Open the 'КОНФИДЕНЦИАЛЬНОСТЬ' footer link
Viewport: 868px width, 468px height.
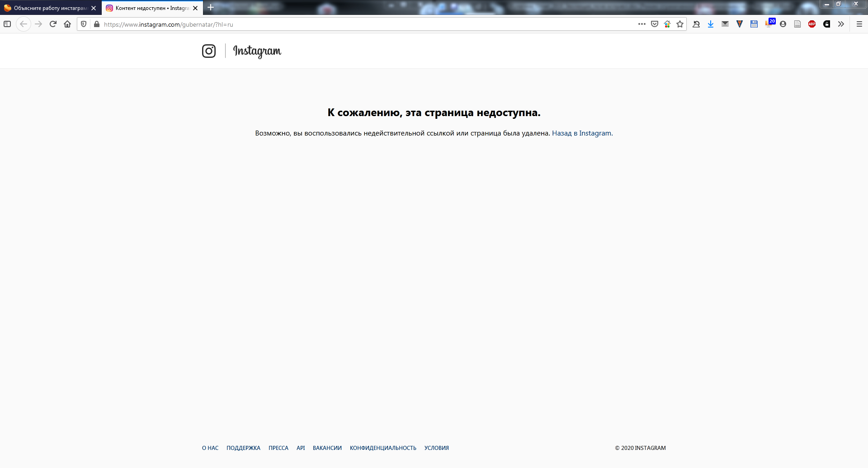(383, 448)
